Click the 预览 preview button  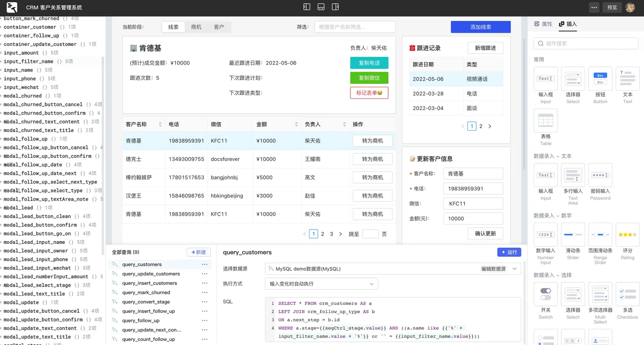tap(612, 7)
